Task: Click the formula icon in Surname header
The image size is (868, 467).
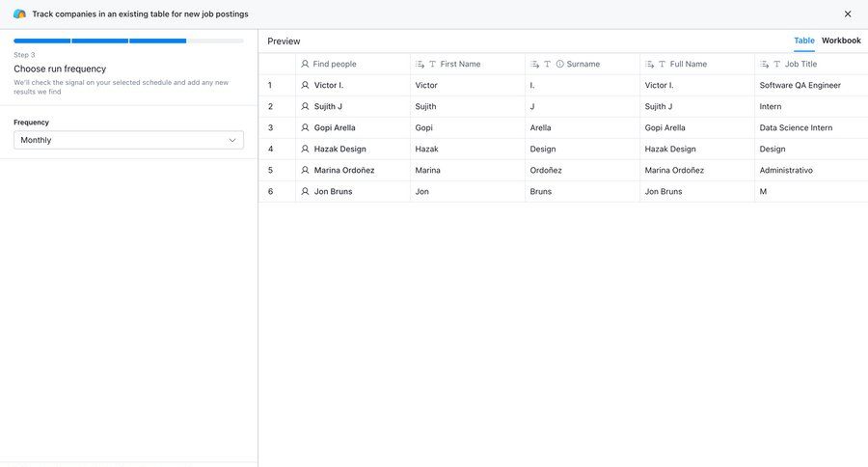Action: point(534,65)
